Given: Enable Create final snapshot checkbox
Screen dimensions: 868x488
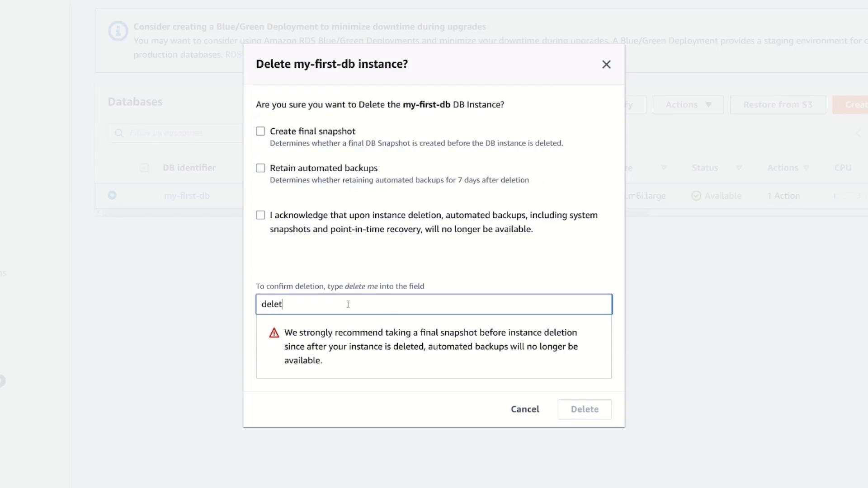Looking at the screenshot, I should click(x=260, y=131).
